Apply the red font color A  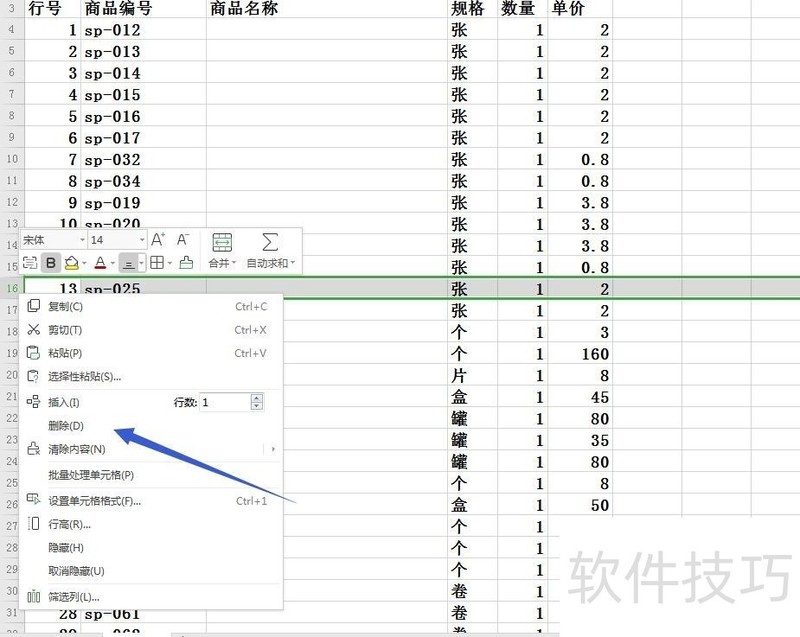(x=100, y=263)
